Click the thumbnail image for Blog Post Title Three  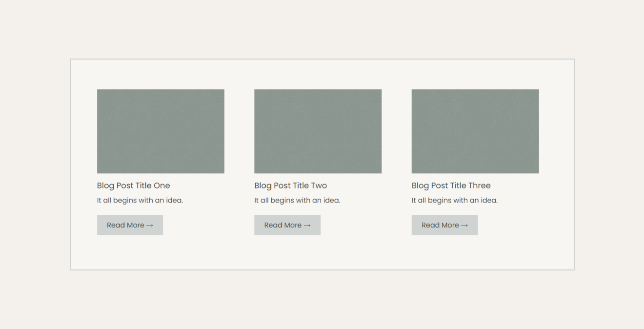point(475,131)
